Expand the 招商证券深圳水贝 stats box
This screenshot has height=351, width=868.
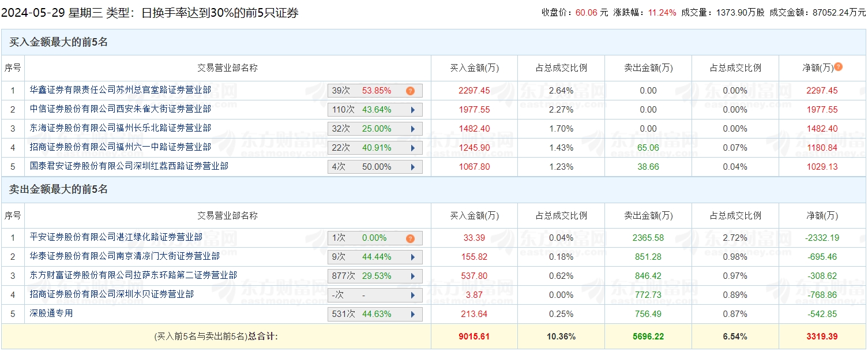coord(375,295)
